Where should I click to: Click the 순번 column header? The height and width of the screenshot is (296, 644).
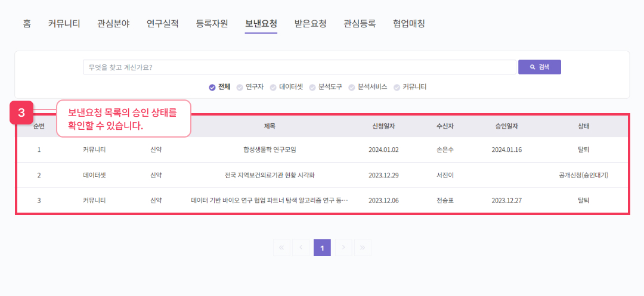(39, 126)
